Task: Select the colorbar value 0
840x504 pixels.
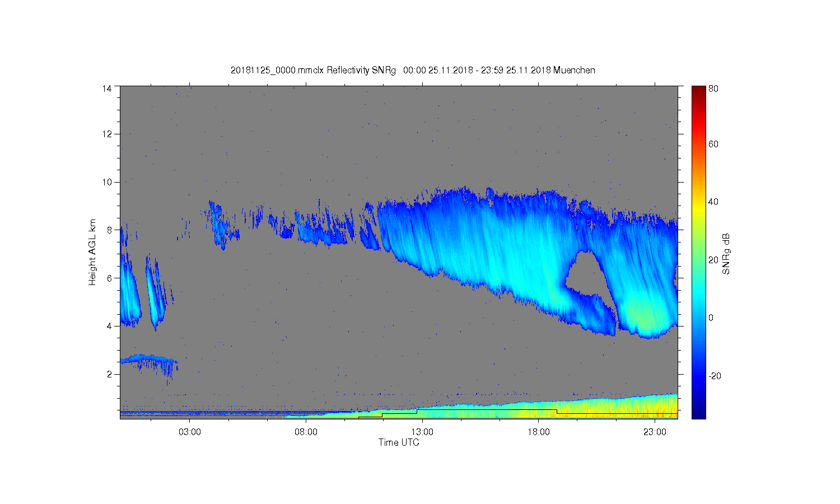Action: (x=711, y=318)
